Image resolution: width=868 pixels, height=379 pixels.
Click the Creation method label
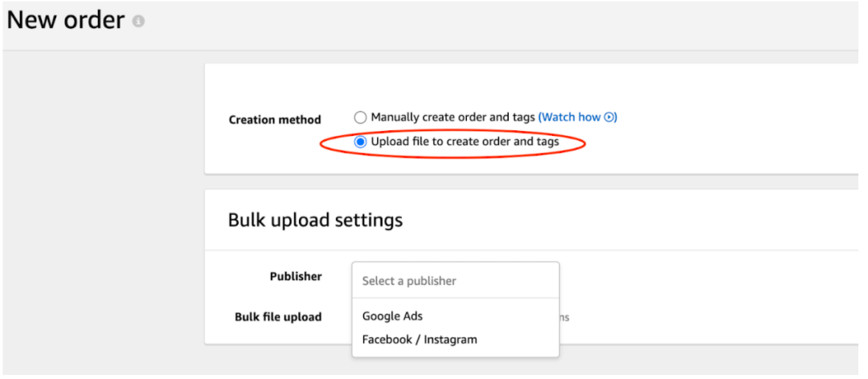pyautogui.click(x=275, y=120)
